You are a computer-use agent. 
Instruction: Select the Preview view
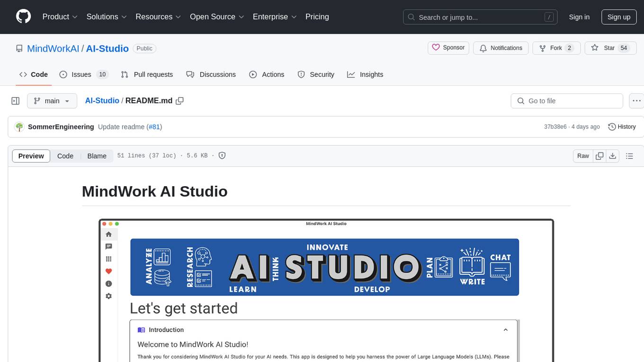tap(31, 156)
